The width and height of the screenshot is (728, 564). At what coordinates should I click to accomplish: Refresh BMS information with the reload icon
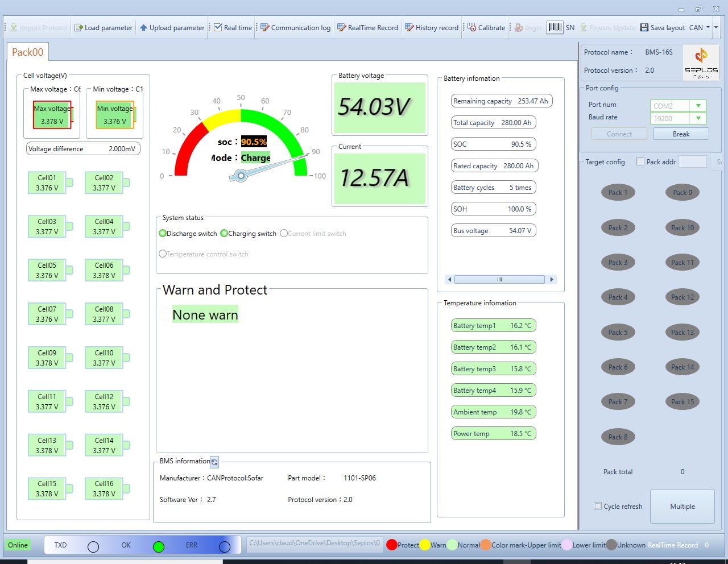click(x=214, y=462)
